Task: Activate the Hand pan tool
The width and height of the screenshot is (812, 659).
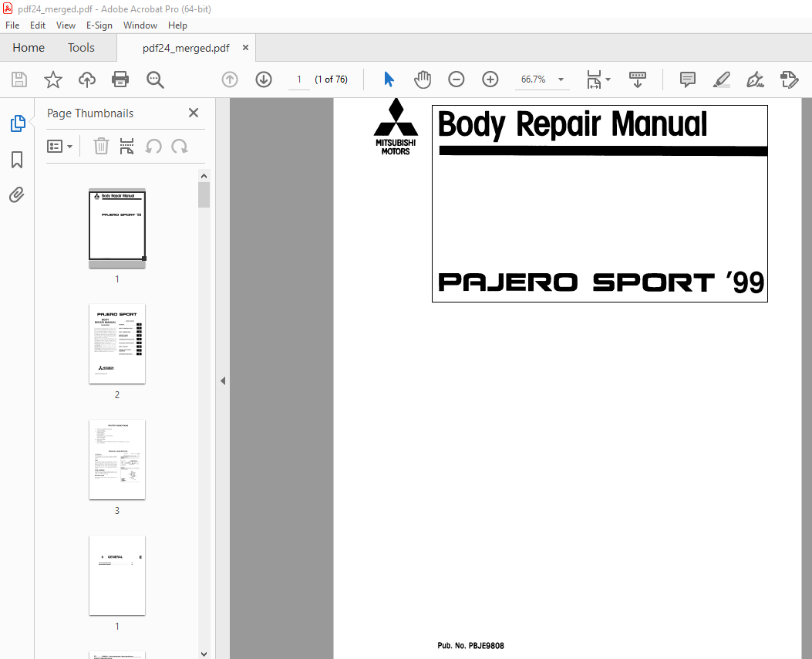Action: (423, 79)
